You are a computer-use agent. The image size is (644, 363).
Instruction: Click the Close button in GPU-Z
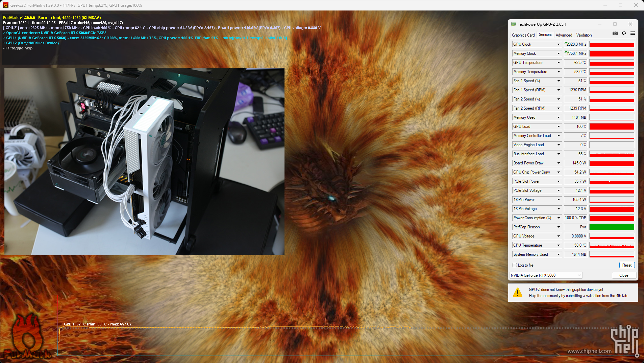pyautogui.click(x=624, y=275)
